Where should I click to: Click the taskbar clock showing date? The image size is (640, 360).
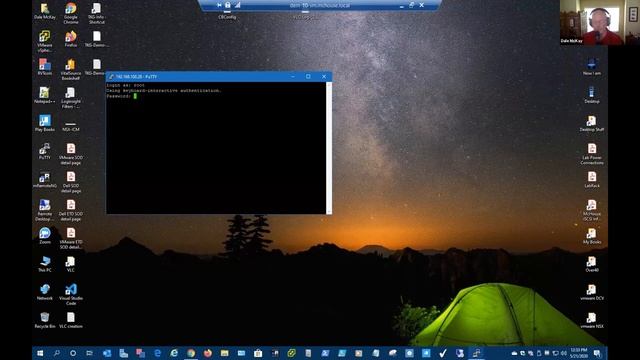tap(579, 353)
